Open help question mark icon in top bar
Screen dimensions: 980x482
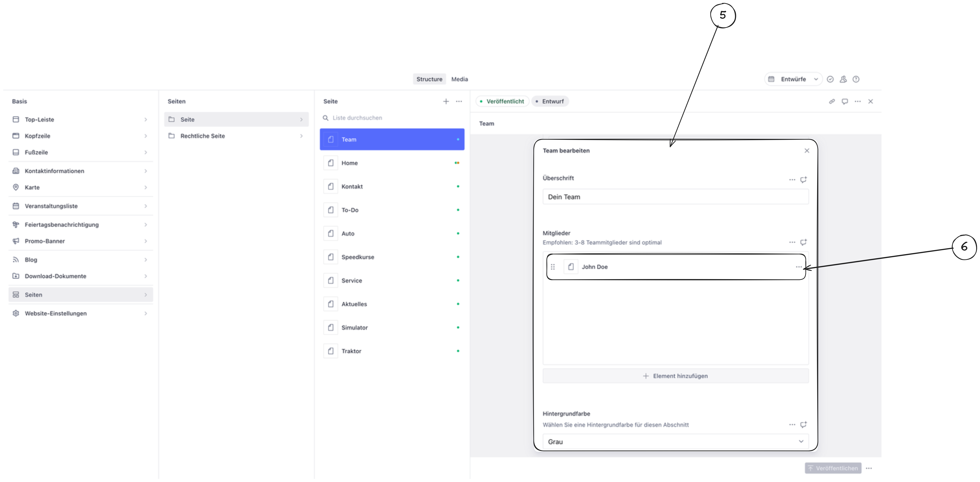856,79
